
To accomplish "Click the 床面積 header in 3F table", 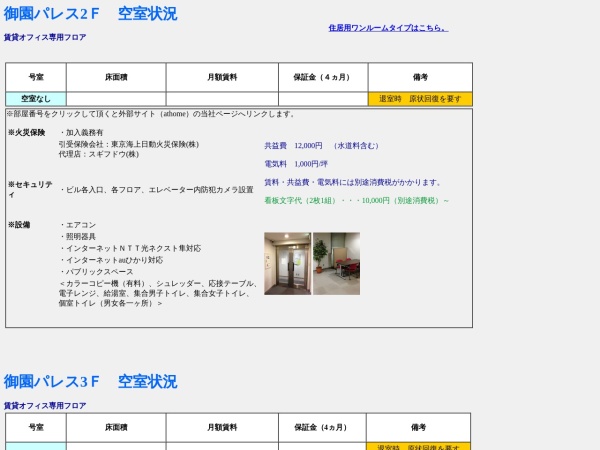I will coord(116,427).
